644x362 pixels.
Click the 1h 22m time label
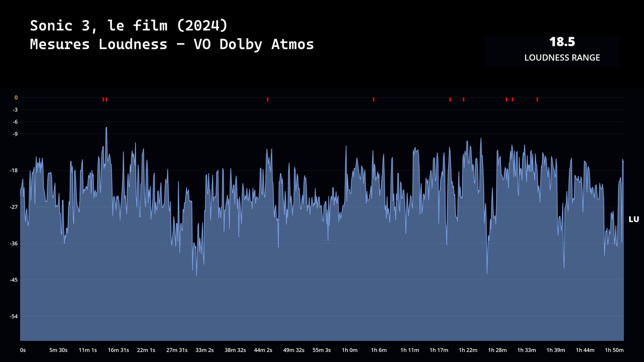pos(468,350)
